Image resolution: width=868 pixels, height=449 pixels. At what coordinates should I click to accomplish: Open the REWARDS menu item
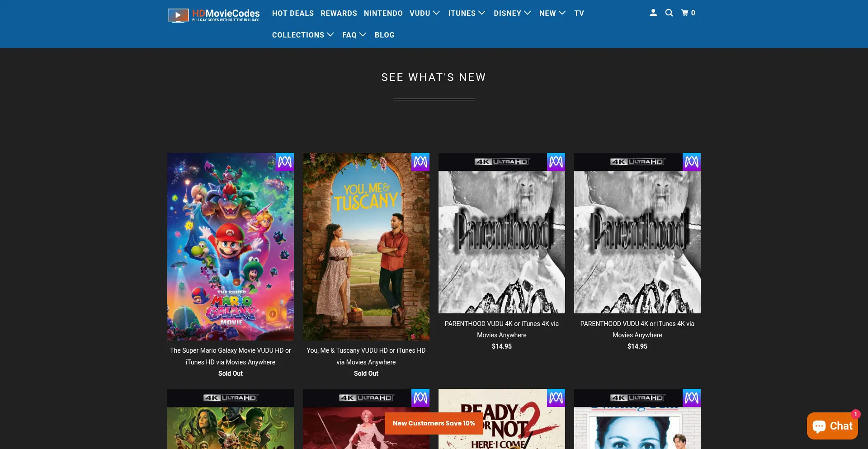[x=339, y=13]
